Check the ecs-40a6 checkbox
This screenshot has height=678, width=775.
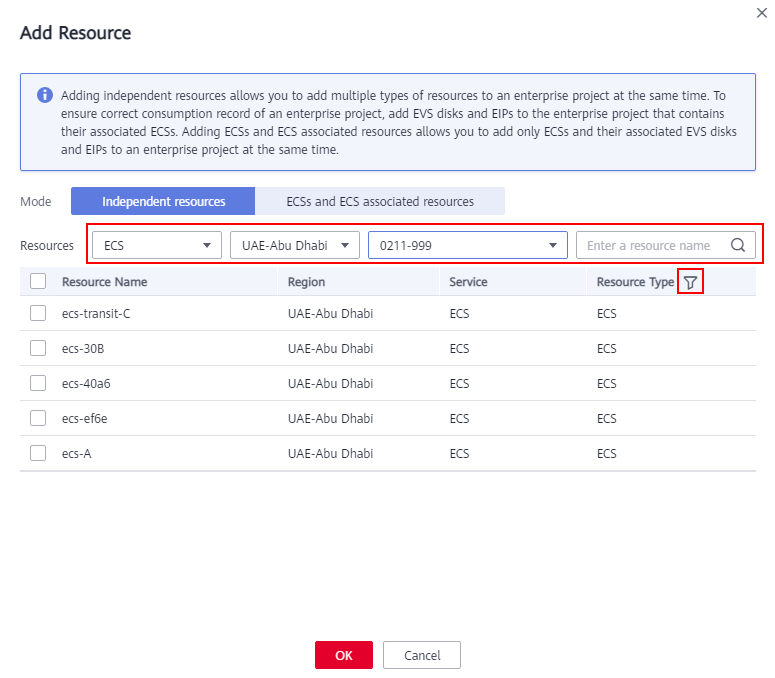coord(38,383)
